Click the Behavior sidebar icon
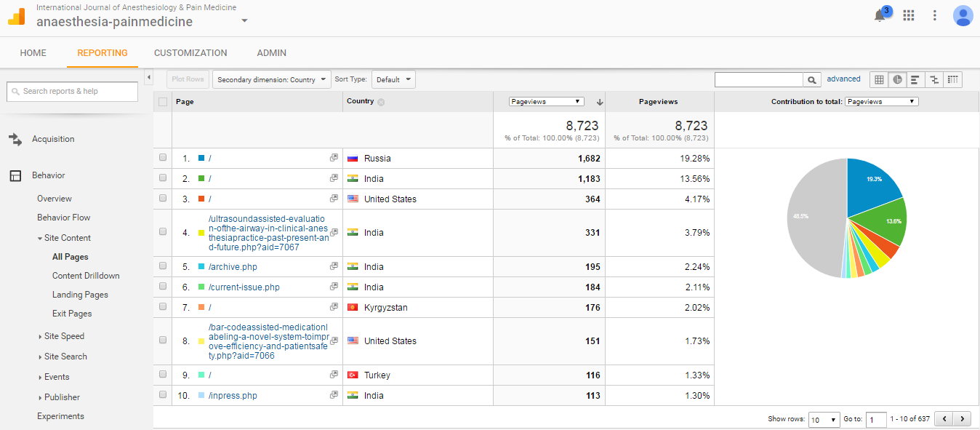 point(15,175)
